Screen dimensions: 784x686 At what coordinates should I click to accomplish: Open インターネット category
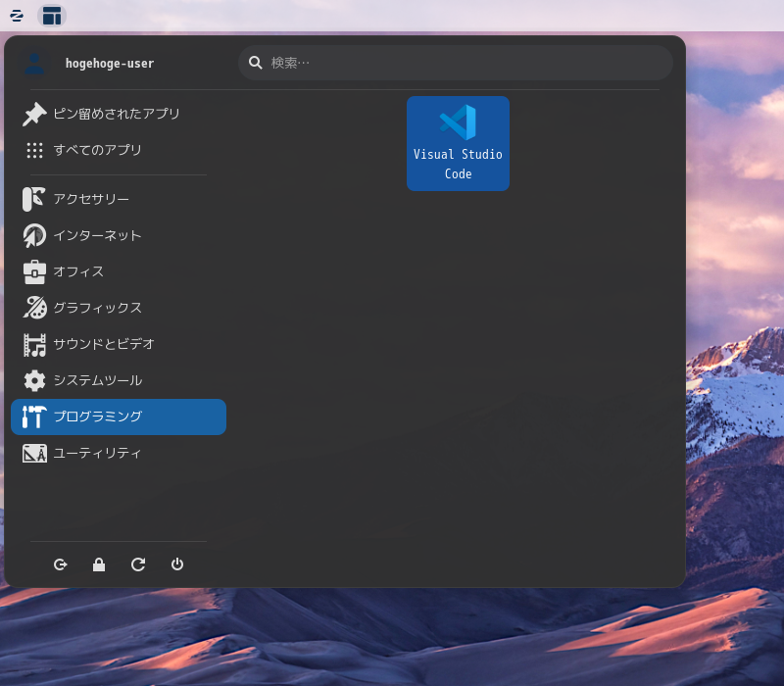(x=119, y=235)
